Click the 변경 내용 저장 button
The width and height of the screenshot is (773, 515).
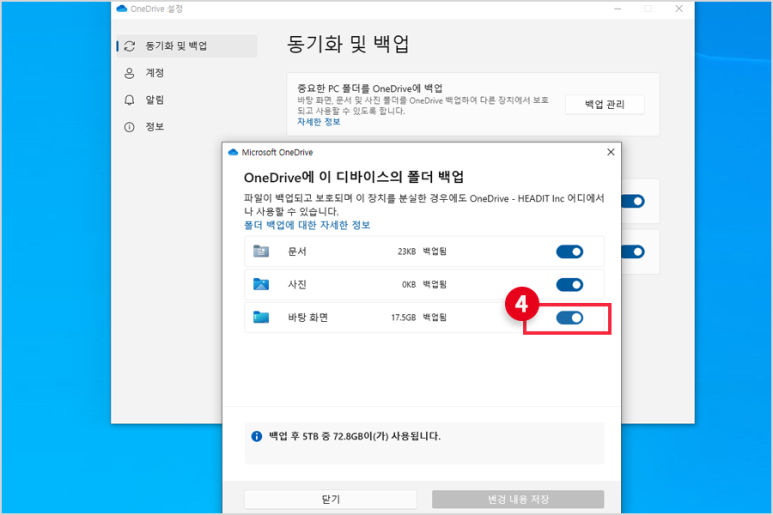[518, 499]
